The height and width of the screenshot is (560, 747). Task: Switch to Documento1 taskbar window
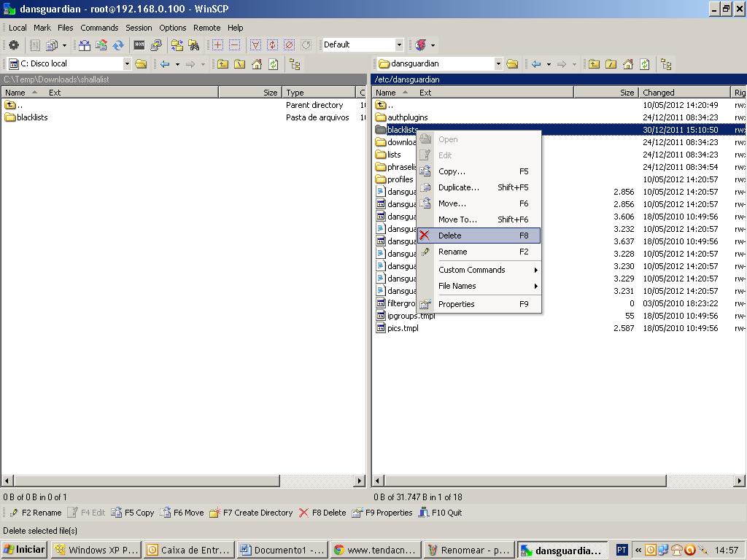pos(282,550)
